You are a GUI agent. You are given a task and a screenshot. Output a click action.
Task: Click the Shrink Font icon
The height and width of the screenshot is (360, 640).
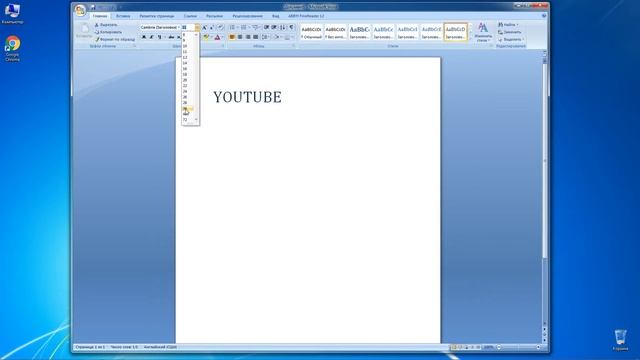(212, 27)
